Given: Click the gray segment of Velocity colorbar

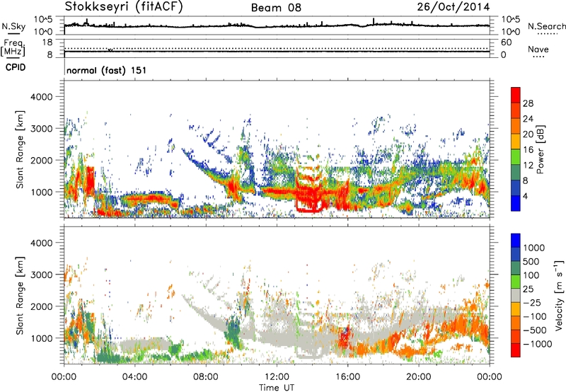Looking at the screenshot, I should click(x=516, y=296).
